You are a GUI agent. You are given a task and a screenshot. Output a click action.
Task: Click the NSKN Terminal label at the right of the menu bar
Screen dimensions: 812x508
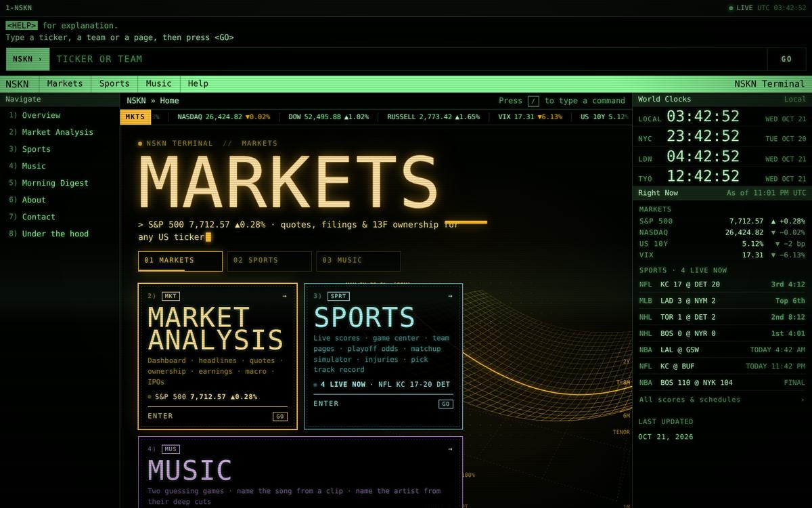click(x=769, y=84)
